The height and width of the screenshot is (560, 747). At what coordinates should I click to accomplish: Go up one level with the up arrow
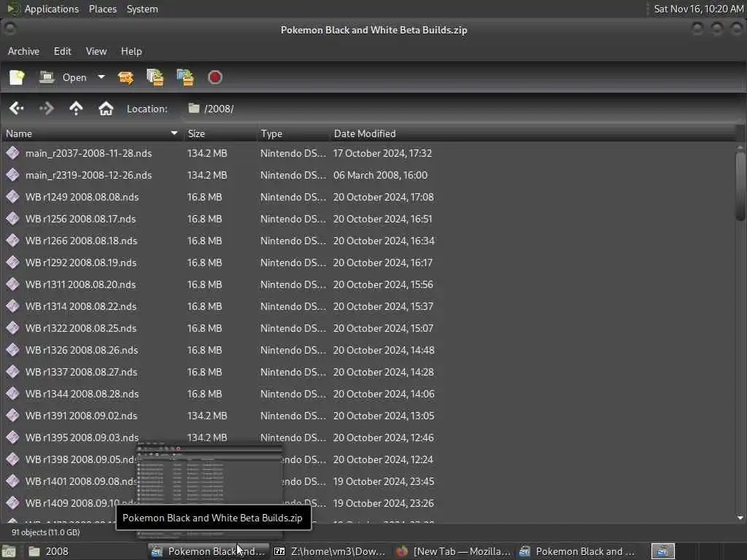[76, 109]
